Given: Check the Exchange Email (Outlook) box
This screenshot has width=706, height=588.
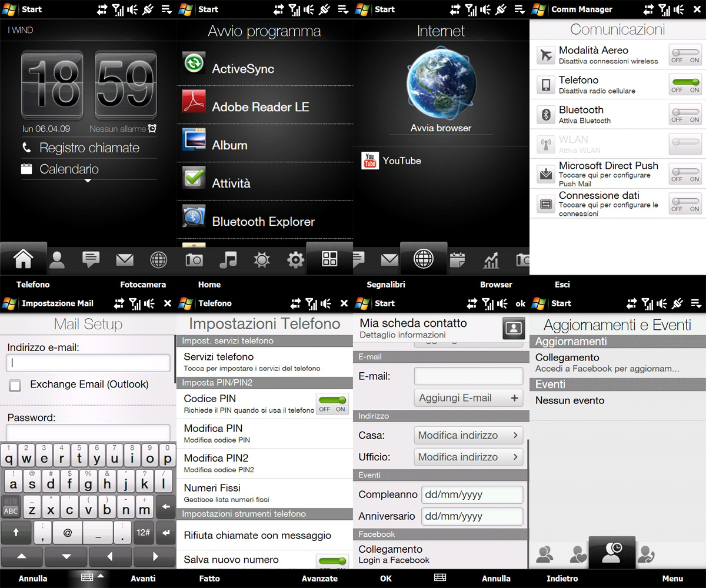Looking at the screenshot, I should click(15, 385).
